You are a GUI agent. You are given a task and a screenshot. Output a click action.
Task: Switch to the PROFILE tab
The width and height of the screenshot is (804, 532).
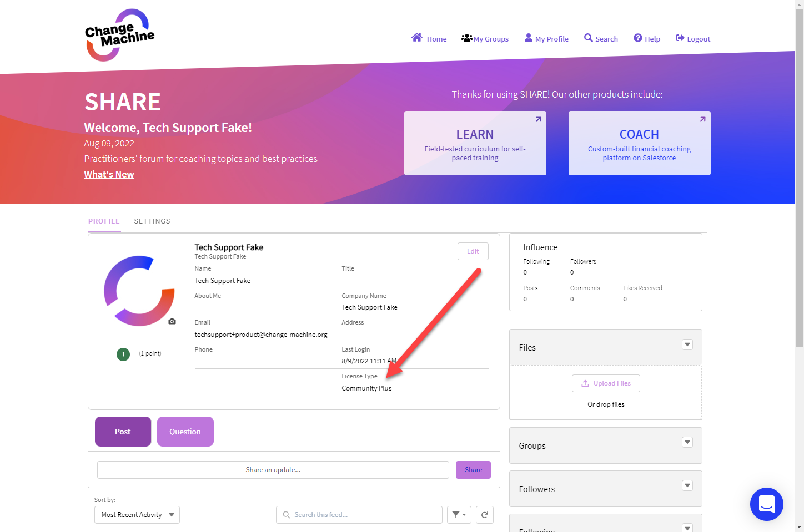104,221
